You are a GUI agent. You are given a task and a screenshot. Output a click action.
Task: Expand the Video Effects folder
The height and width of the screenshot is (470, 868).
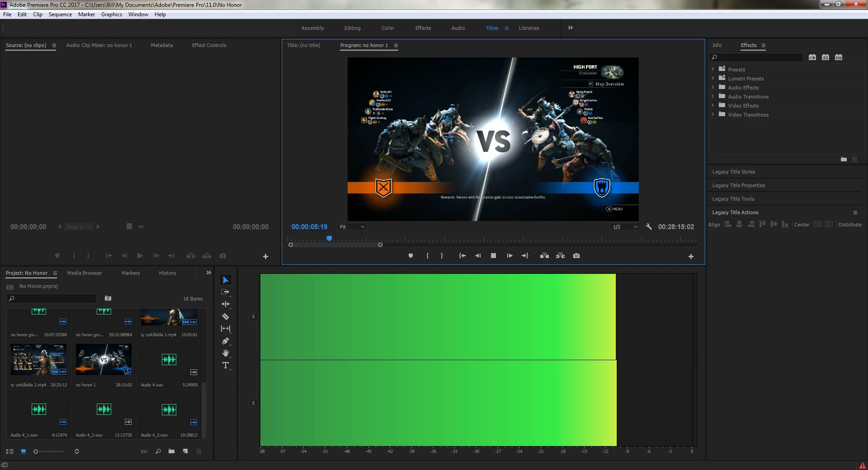pyautogui.click(x=713, y=105)
